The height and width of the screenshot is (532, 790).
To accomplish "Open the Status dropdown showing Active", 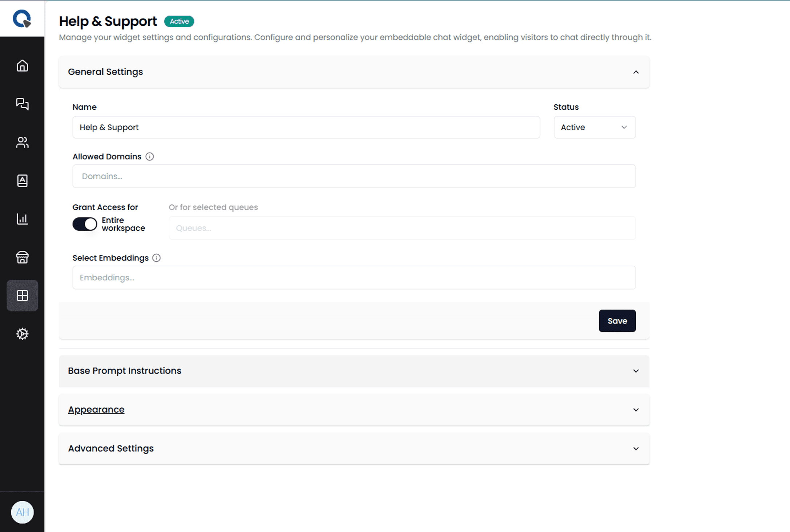I will pos(594,127).
